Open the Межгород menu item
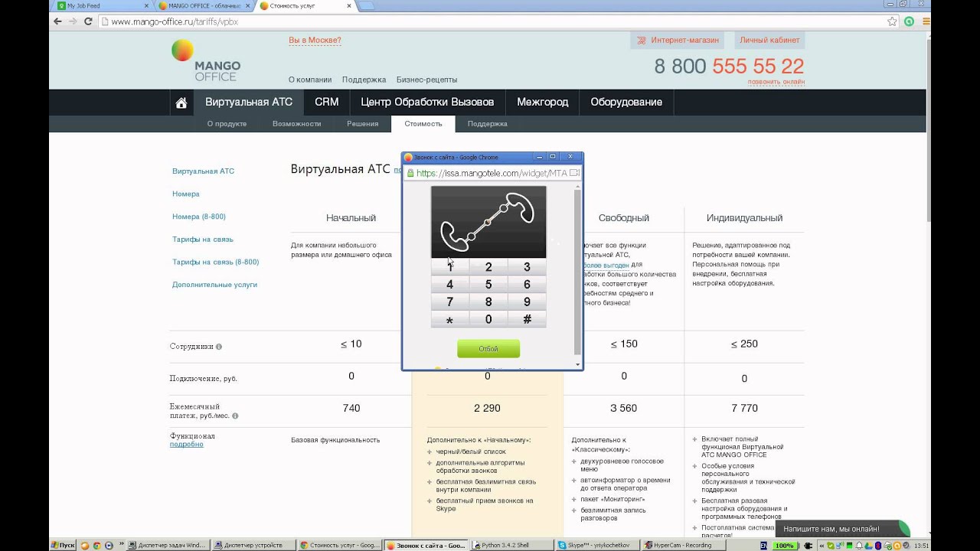 coord(543,102)
